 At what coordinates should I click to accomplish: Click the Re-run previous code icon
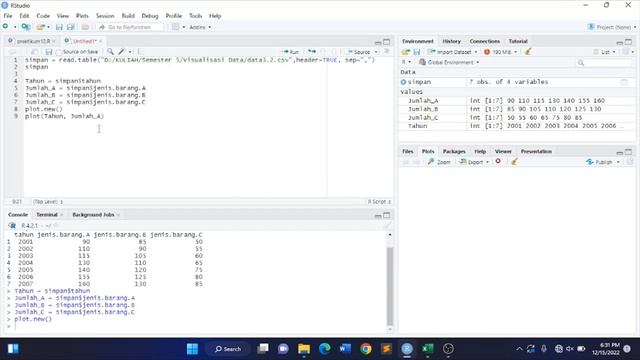click(312, 51)
